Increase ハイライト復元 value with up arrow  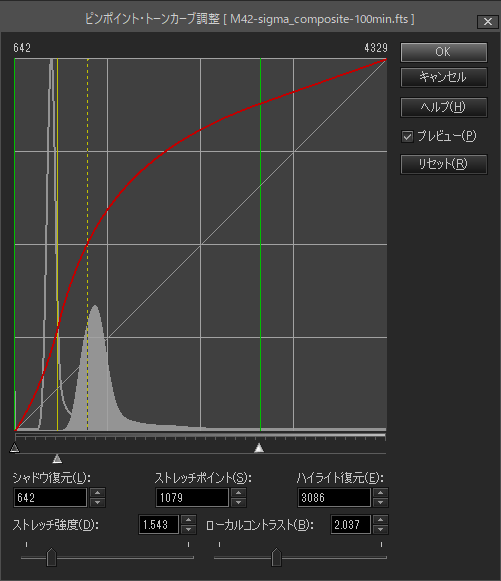(x=381, y=493)
